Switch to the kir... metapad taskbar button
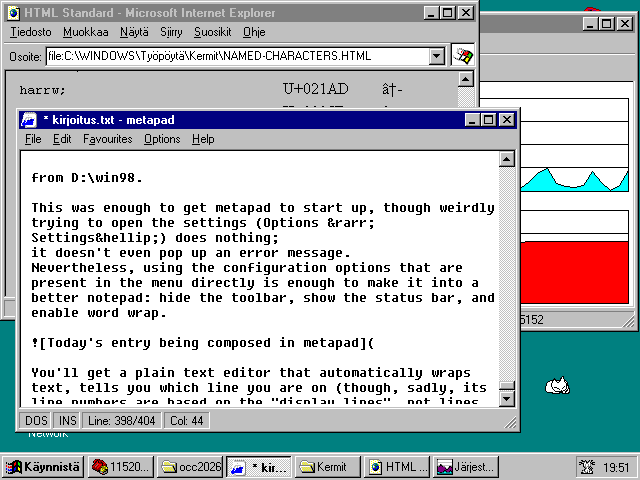The height and width of the screenshot is (480, 640). tap(259, 467)
